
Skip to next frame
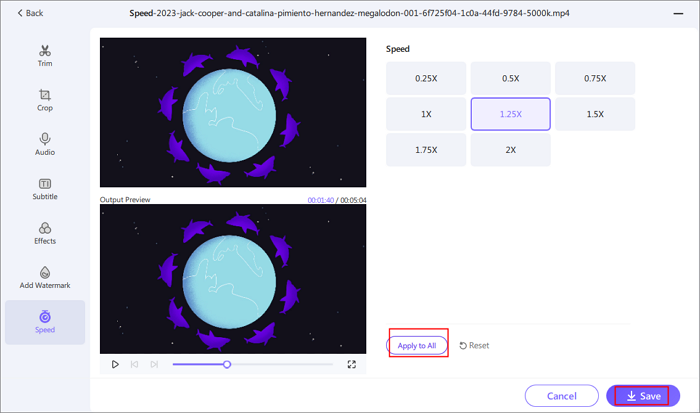click(x=153, y=365)
